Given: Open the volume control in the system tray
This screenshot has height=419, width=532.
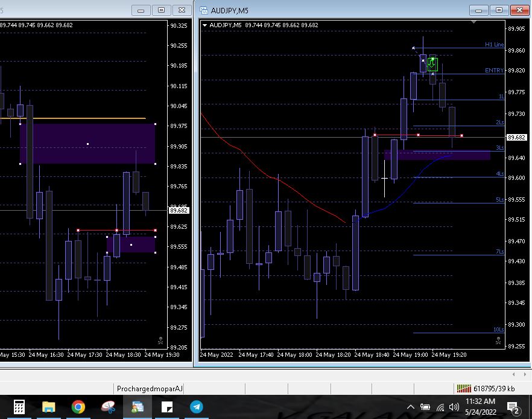Looking at the screenshot, I should (x=454, y=407).
